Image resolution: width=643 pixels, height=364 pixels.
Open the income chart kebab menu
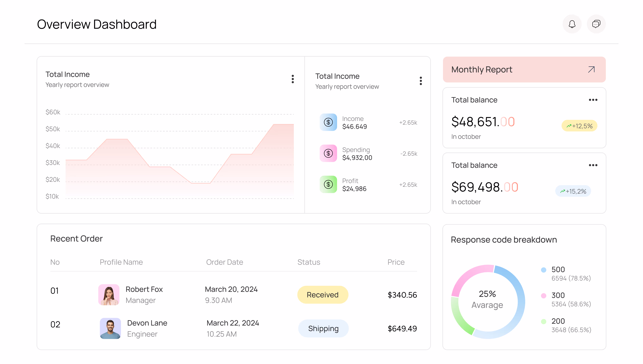pos(293,79)
